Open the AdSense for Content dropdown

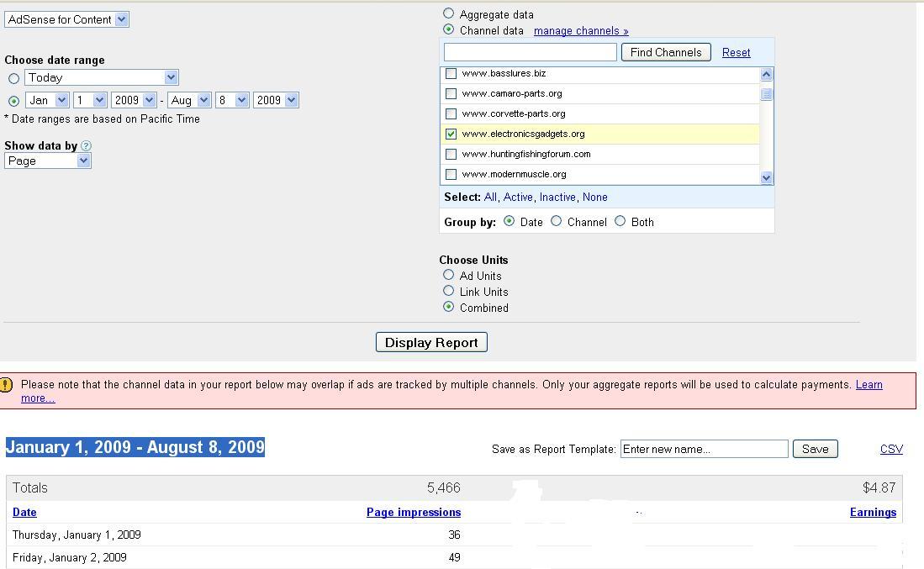66,19
